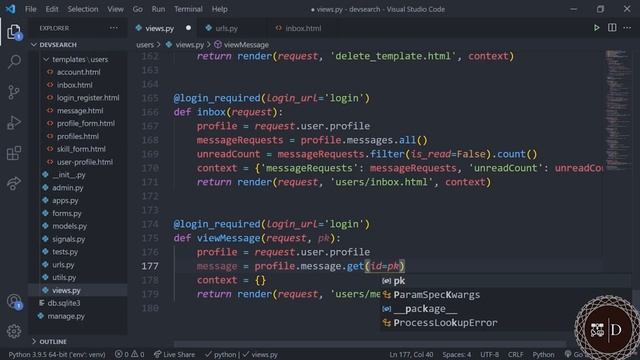640x360 pixels.
Task: Choose ProcessLookupError autocomplete suggestion
Action: [445, 323]
